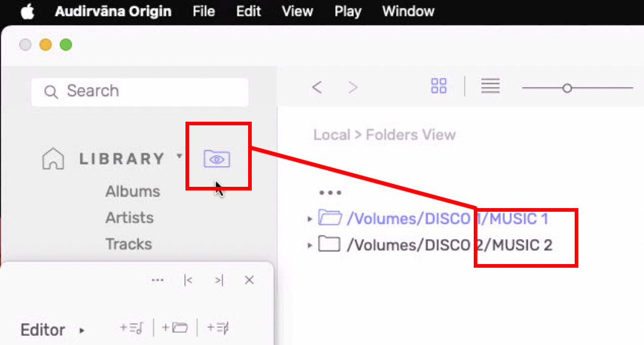Open the File menu
Viewport: 644px width, 345px height.
pyautogui.click(x=204, y=12)
